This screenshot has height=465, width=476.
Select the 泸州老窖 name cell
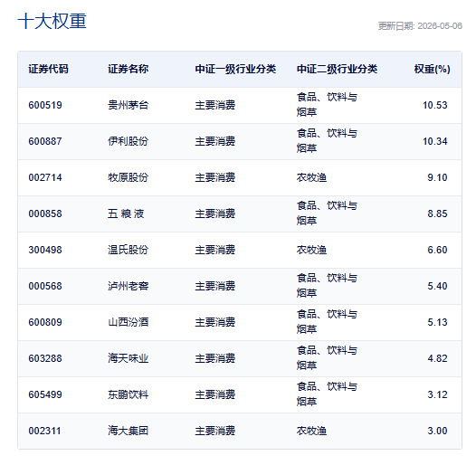click(x=129, y=286)
